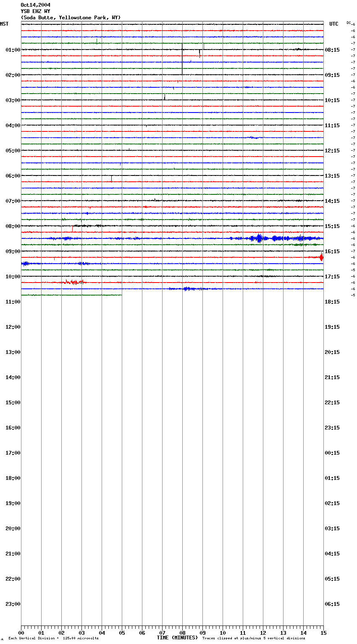
Task: Click the 12:15 UTC time label
Action: (x=332, y=151)
